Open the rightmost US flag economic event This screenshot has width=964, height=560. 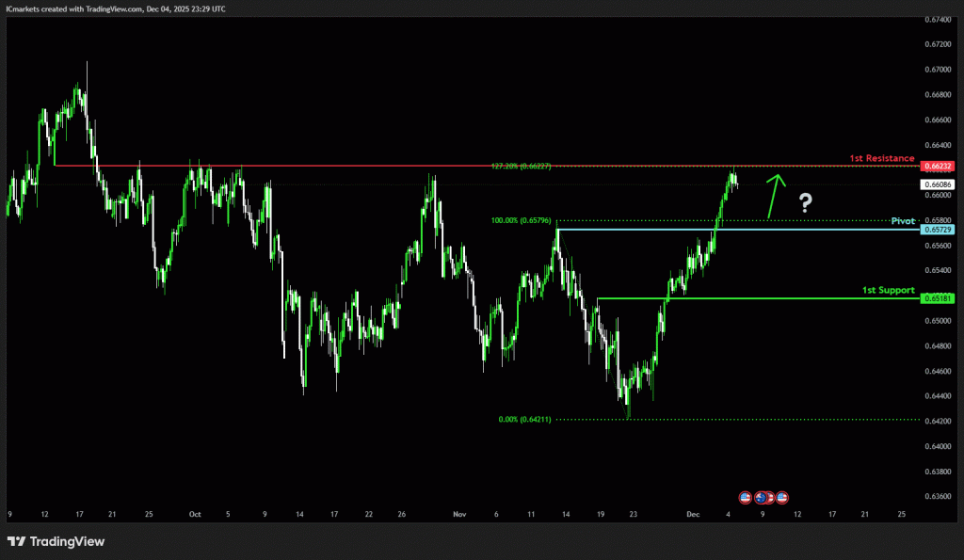coord(781,497)
